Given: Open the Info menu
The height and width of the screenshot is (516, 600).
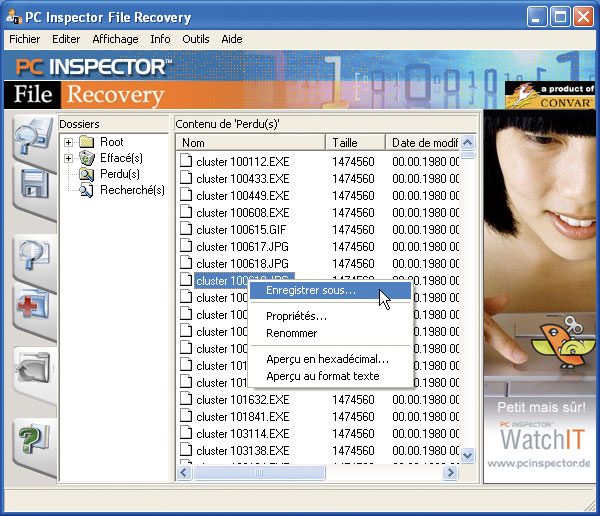Looking at the screenshot, I should click(x=160, y=39).
